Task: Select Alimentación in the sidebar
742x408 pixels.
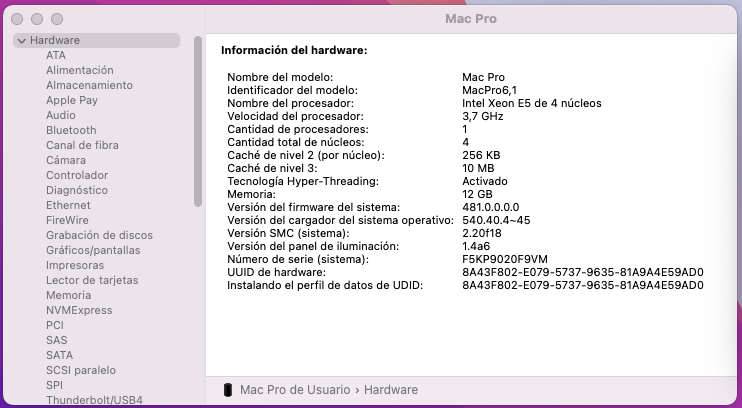Action: [x=80, y=70]
